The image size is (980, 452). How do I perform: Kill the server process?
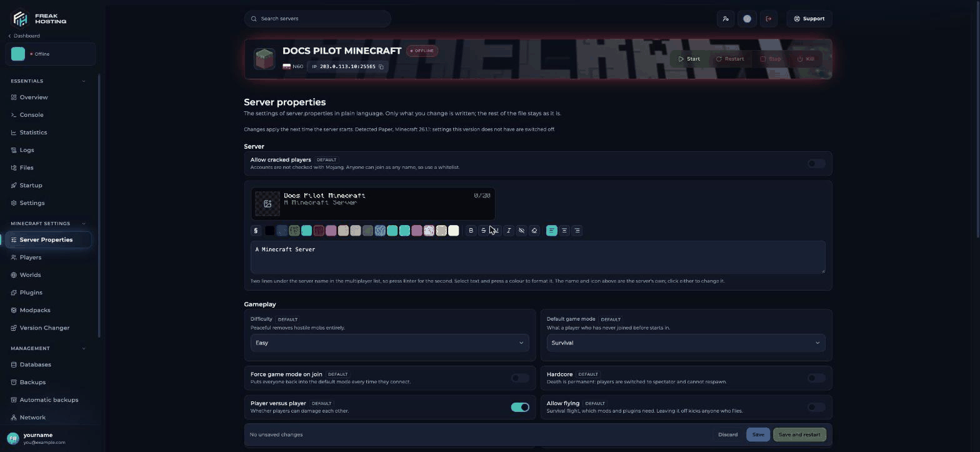pos(806,59)
